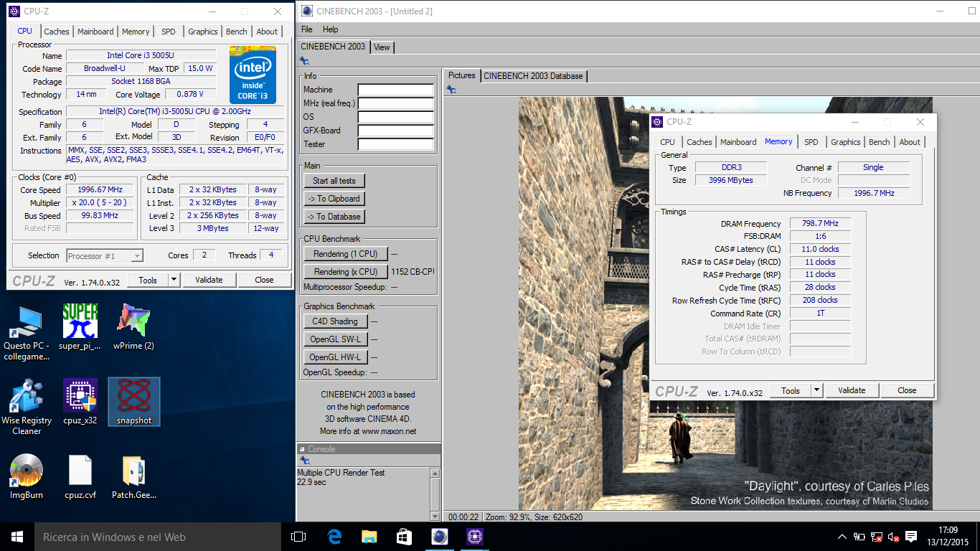Open File Explorer from taskbar
This screenshot has width=980, height=551.
(369, 537)
